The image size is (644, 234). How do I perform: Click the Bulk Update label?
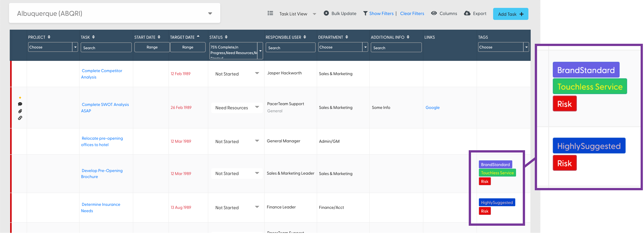344,14
